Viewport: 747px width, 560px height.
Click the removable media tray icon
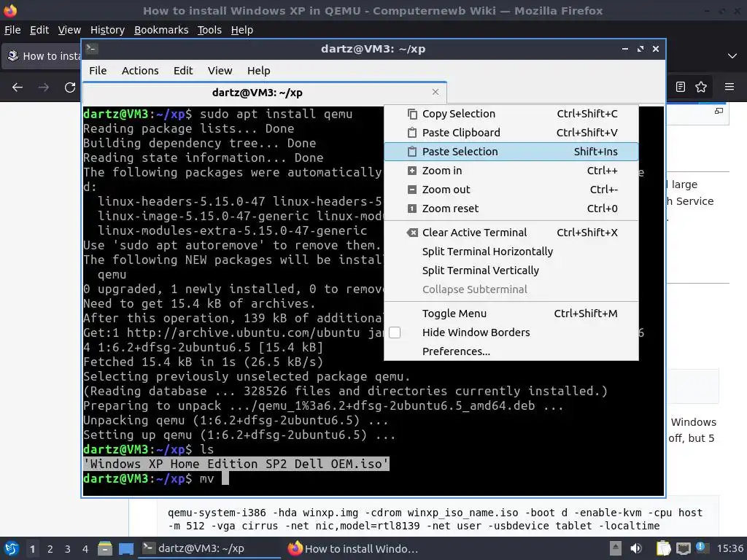[616, 548]
